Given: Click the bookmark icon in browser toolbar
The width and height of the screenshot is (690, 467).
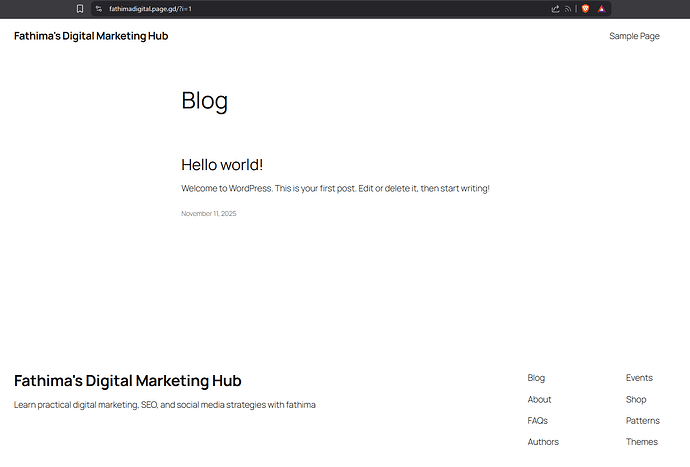Looking at the screenshot, I should click(x=80, y=8).
